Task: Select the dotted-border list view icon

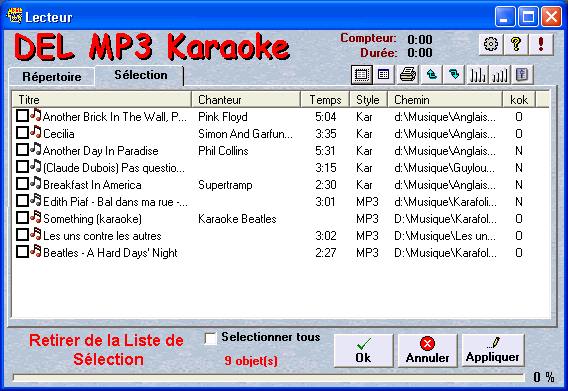Action: [362, 75]
